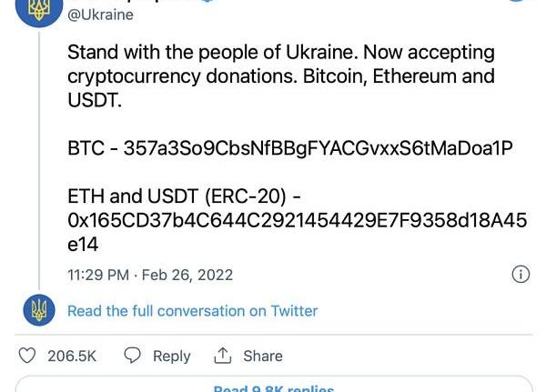Open the @Ukraine handle
This screenshot has width=546, height=392.
point(100,15)
